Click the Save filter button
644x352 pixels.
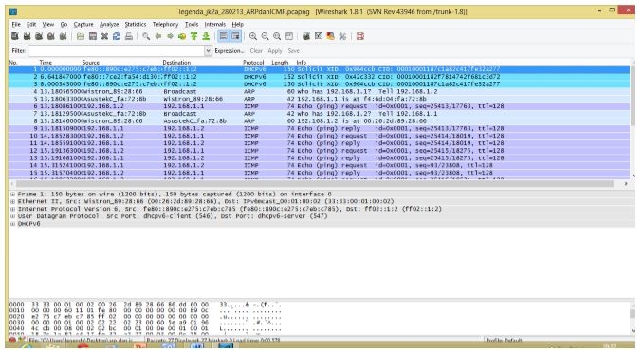pos(294,51)
